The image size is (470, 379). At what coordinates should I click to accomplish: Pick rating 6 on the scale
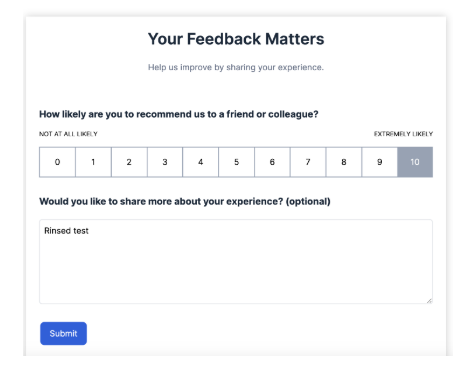[272, 162]
